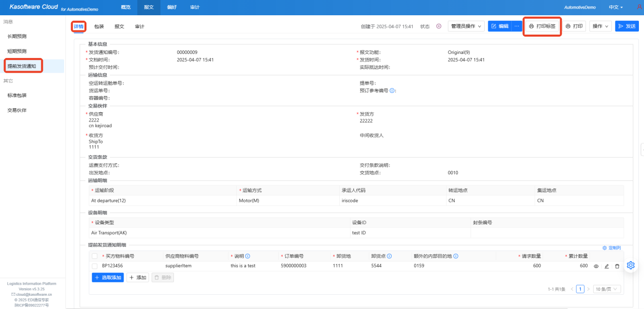Image resolution: width=644 pixels, height=309 pixels.
Task: Click the 打印标签 button
Action: (x=542, y=26)
